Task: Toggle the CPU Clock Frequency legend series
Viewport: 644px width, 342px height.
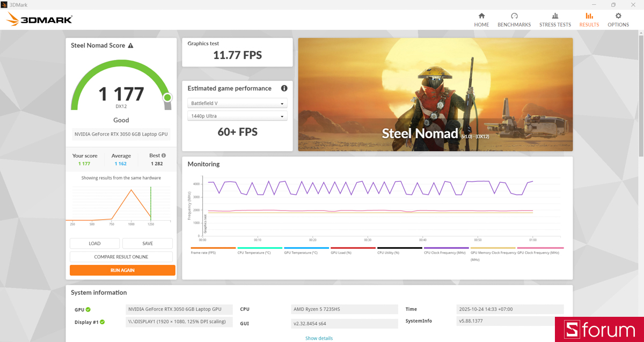Action: tap(447, 250)
